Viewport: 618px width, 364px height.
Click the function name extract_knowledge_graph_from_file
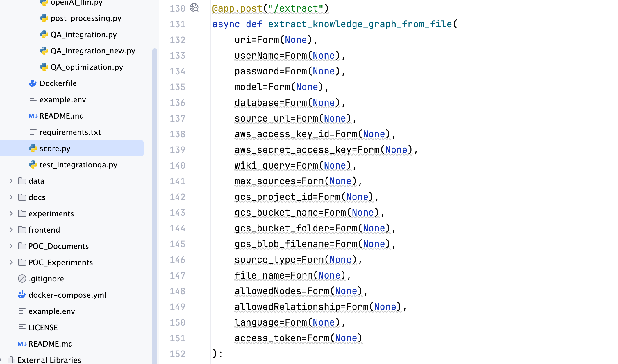pos(360,24)
